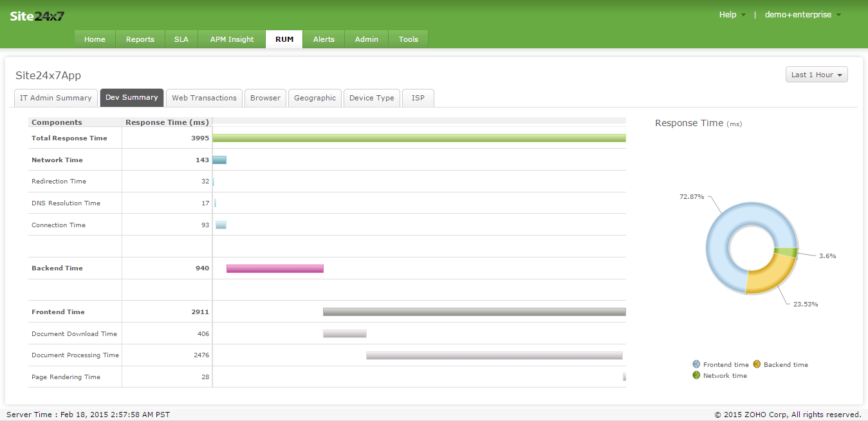Click the Document Processing Time bar
Viewport: 868px width, 421px height.
[494, 355]
